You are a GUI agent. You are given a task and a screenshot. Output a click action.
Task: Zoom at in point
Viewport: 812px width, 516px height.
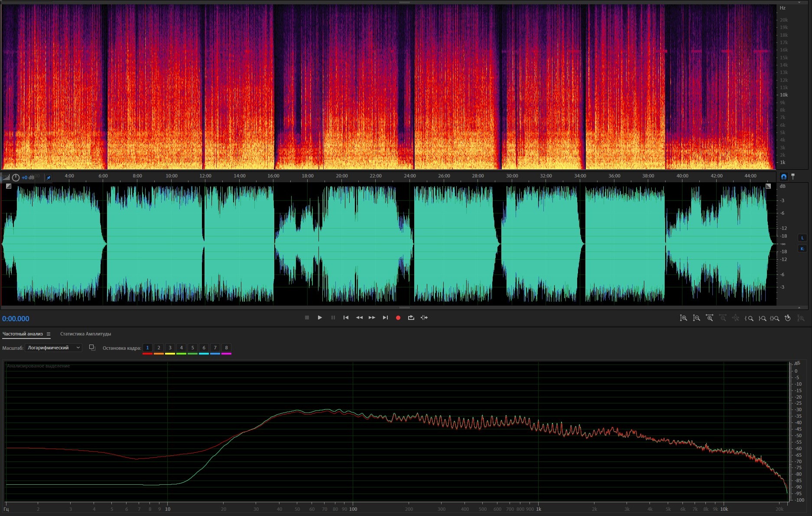(x=749, y=318)
